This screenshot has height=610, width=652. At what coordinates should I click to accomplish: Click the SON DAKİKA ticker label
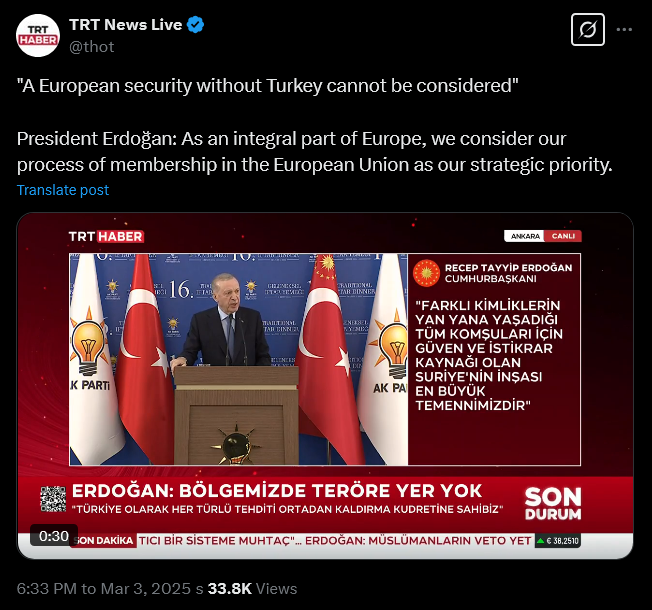[x=104, y=541]
